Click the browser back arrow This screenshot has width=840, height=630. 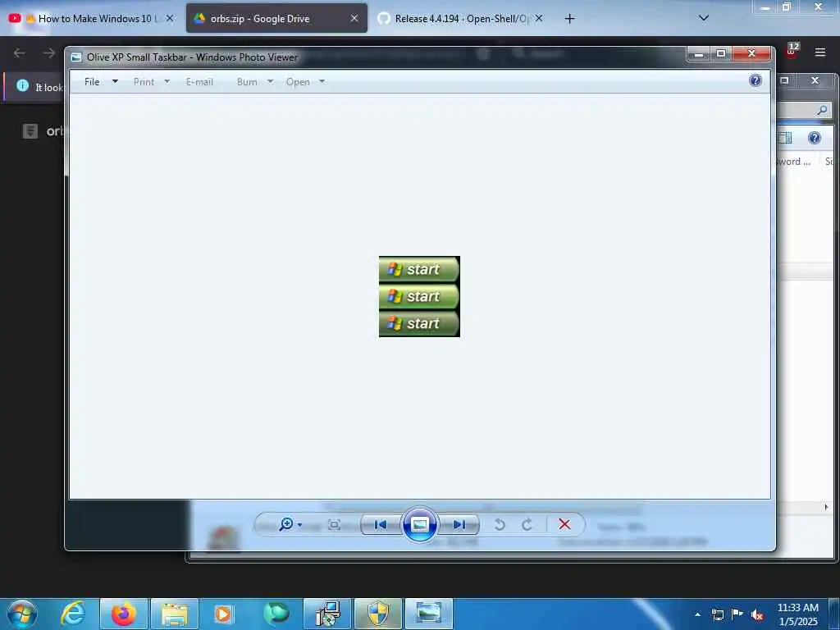tap(20, 52)
